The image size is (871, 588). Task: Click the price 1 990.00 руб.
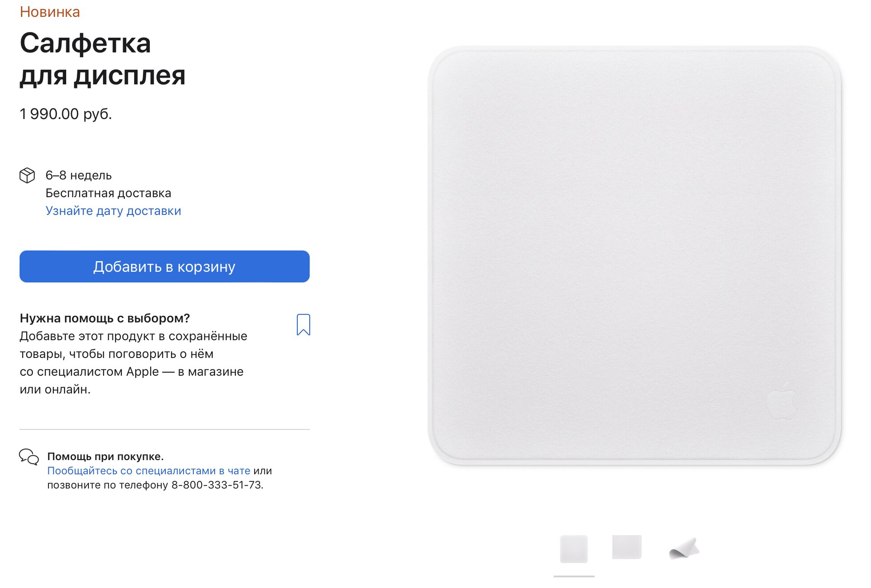tap(66, 114)
